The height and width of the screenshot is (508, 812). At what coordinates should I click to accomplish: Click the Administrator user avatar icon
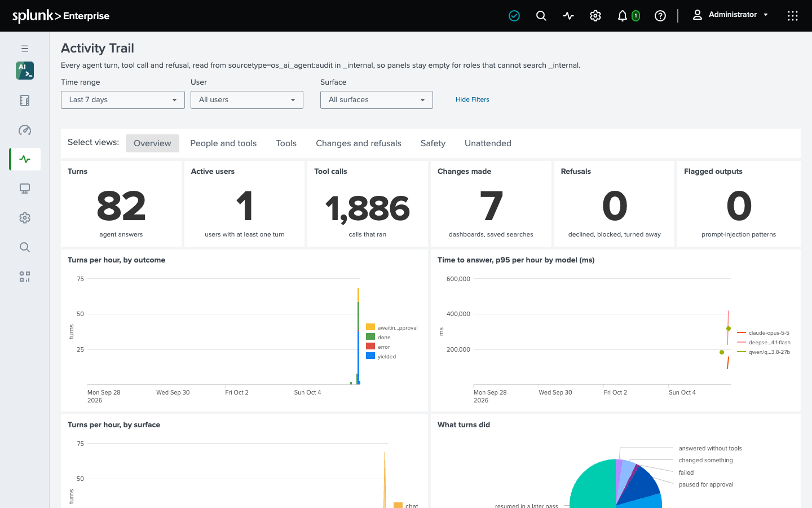[698, 15]
